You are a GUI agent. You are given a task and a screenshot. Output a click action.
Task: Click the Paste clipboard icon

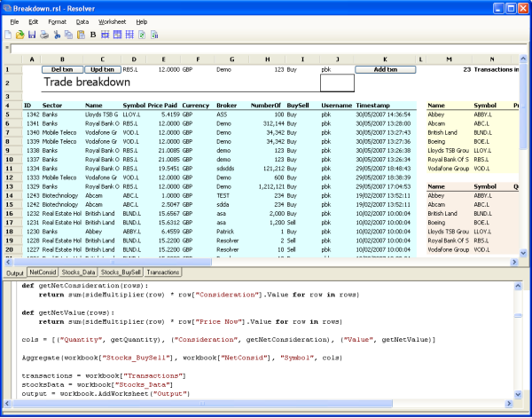79,35
